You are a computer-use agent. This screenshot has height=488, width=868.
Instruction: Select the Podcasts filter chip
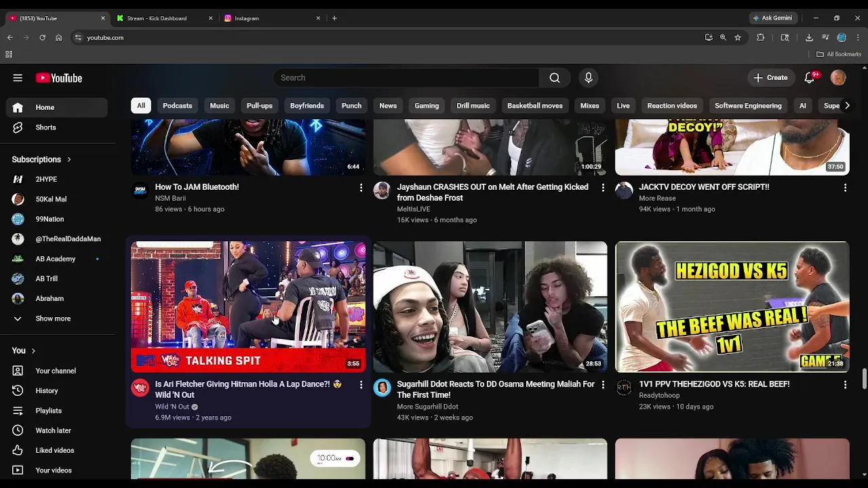(x=178, y=106)
